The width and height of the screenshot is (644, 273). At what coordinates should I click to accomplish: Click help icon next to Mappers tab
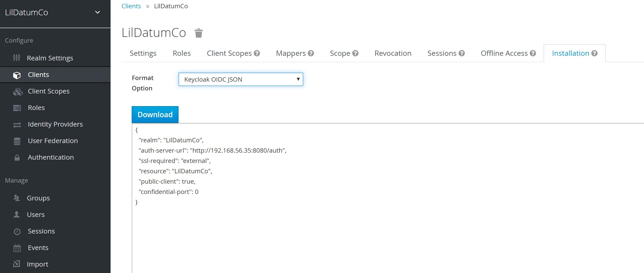(311, 53)
